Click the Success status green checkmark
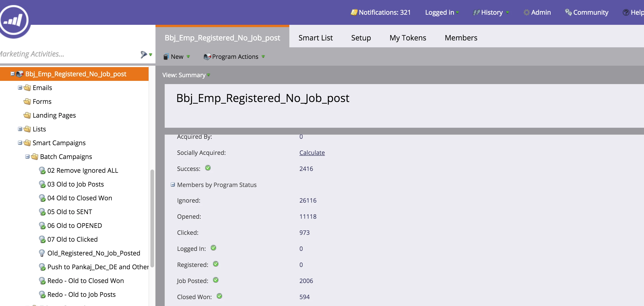 pyautogui.click(x=208, y=168)
